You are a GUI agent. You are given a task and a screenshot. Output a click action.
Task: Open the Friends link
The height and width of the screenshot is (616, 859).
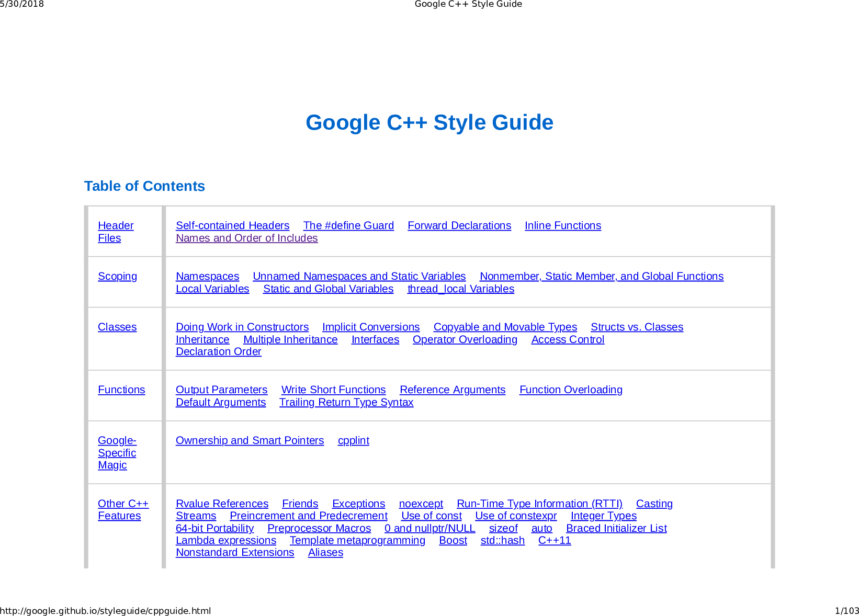pos(300,504)
